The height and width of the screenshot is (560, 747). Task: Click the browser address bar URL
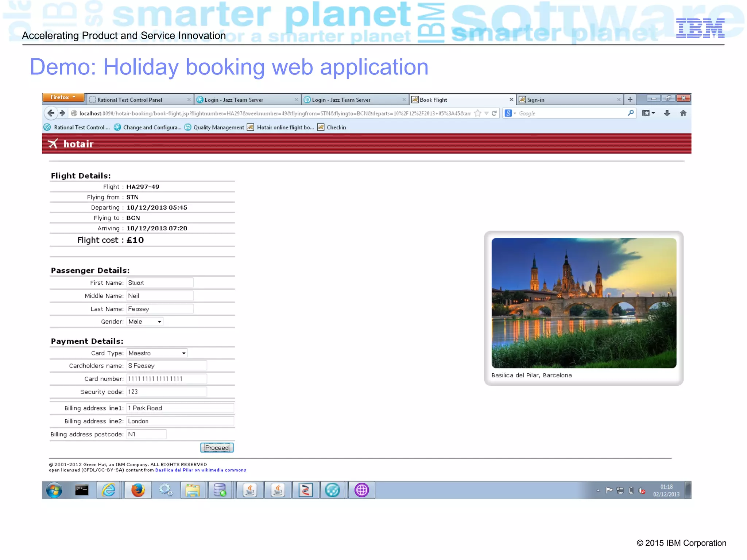(275, 113)
